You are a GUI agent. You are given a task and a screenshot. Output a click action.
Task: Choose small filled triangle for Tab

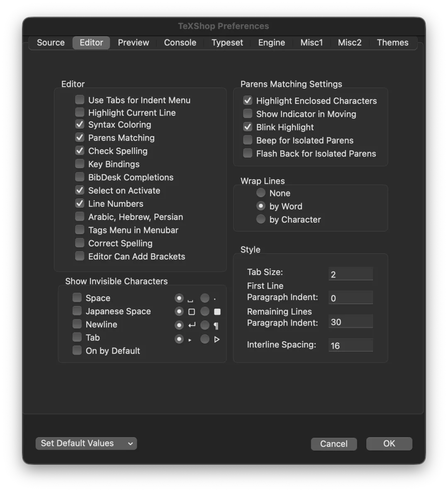point(179,339)
